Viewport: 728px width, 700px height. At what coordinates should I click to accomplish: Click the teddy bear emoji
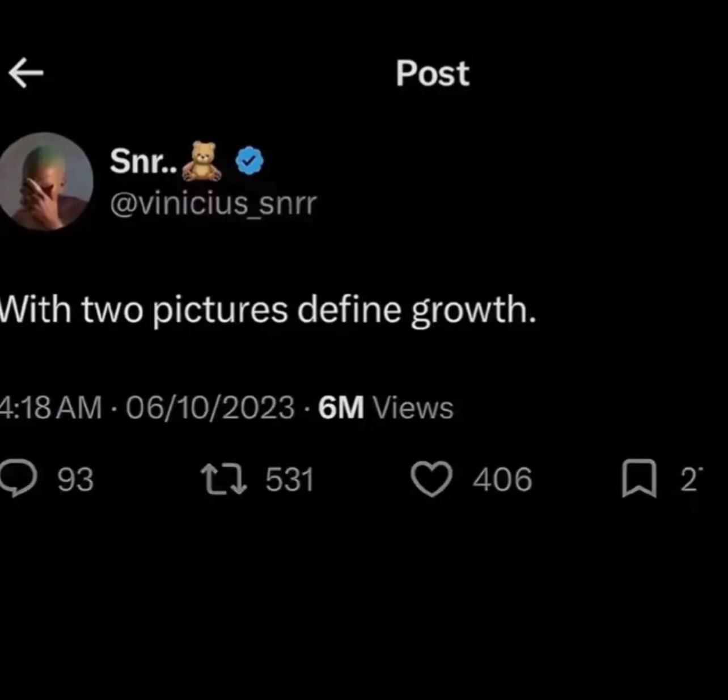pos(203,161)
